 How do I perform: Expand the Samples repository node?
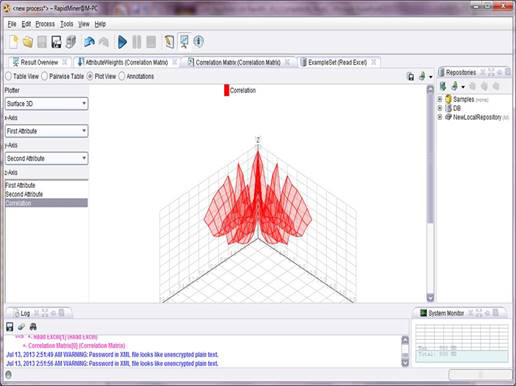pos(440,99)
